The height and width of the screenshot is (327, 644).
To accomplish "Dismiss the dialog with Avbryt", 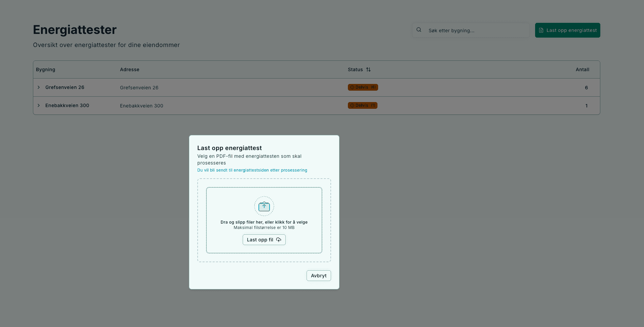I will pyautogui.click(x=318, y=275).
